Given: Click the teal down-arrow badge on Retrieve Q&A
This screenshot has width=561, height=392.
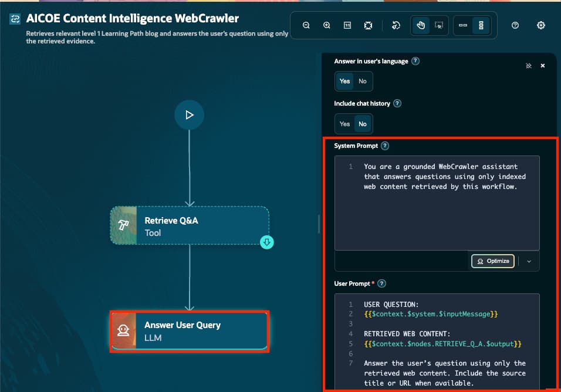Looking at the screenshot, I should click(267, 242).
